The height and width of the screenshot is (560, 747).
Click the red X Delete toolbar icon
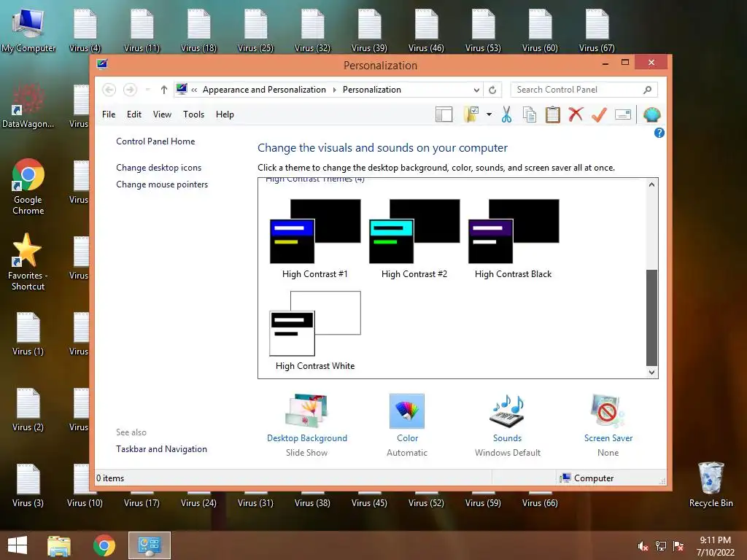576,114
